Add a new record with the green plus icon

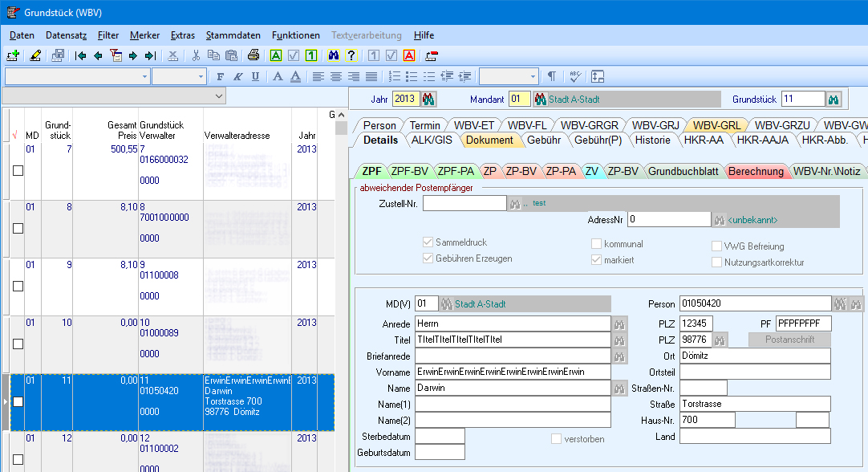pos(13,55)
